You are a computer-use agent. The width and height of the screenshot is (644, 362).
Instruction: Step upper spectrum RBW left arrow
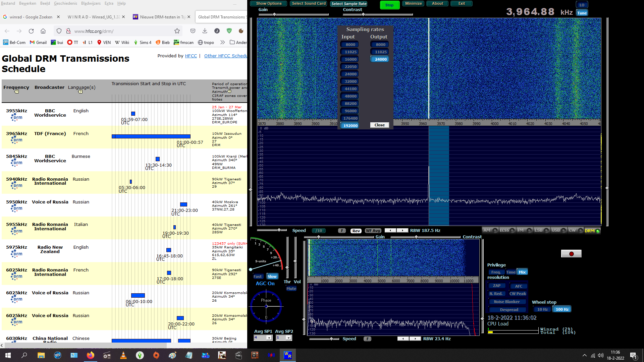click(390, 231)
